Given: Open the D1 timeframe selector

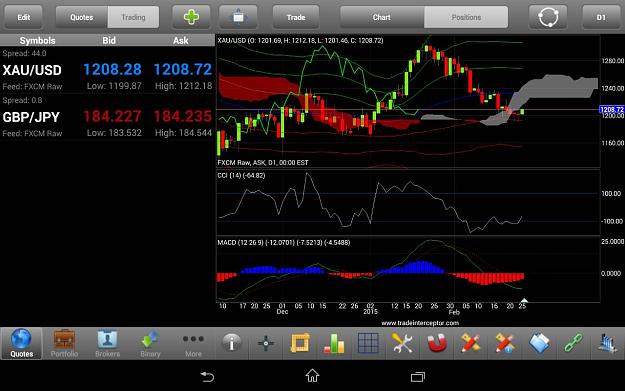Looking at the screenshot, I should click(601, 17).
